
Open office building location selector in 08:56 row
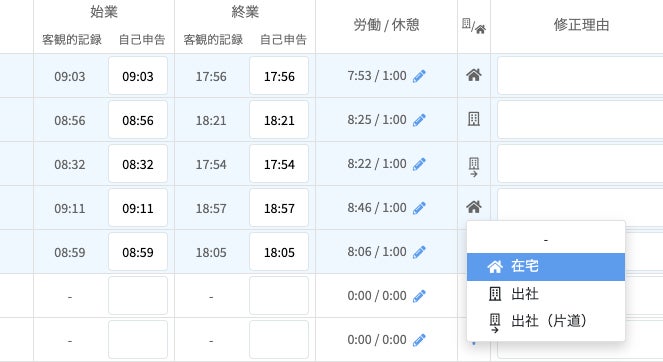click(x=474, y=119)
